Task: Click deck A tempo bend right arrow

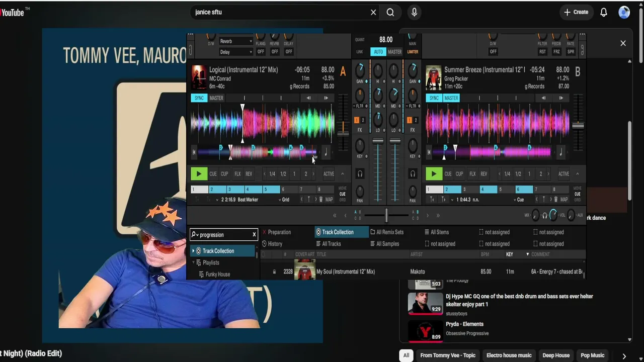Action: click(326, 98)
